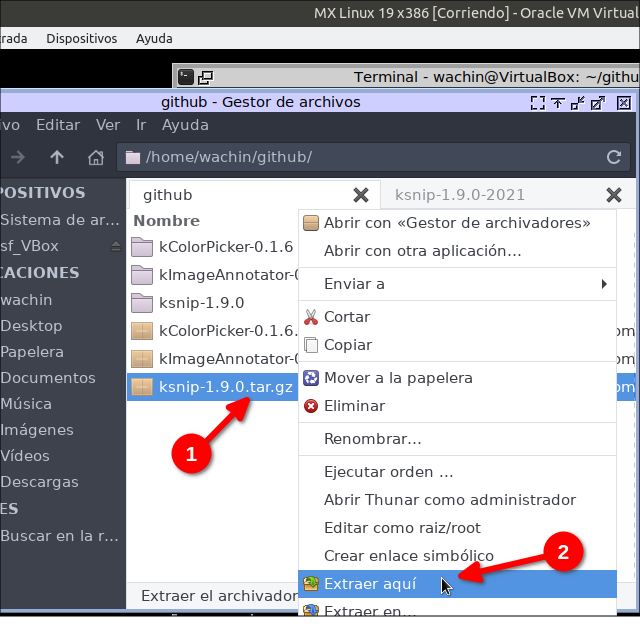Click the copy icon next to Copiar

pos(311,345)
